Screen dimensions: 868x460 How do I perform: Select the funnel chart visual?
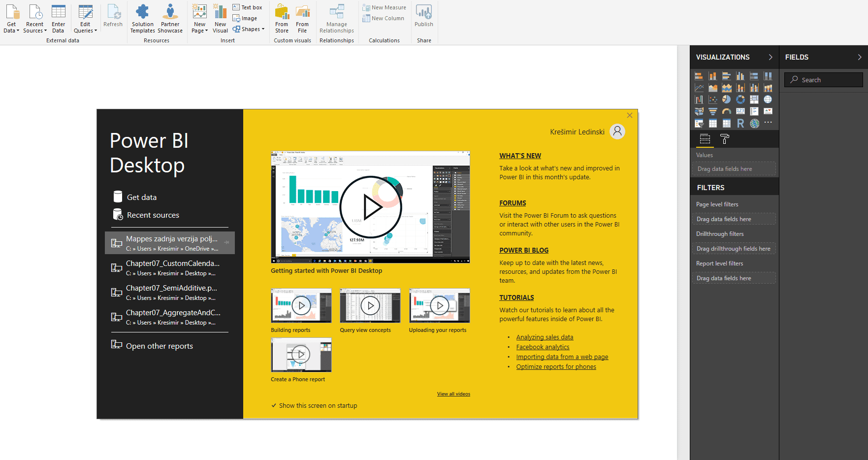(712, 111)
